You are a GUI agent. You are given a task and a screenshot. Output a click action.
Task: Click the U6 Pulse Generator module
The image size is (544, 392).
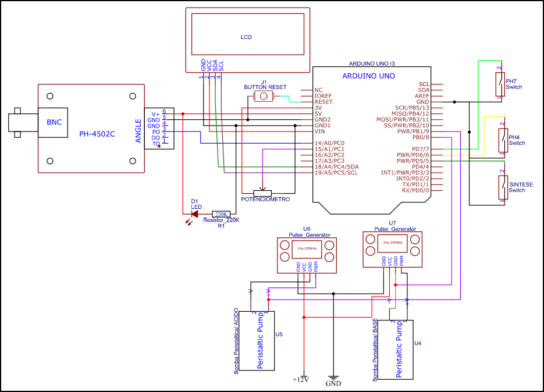(x=307, y=256)
